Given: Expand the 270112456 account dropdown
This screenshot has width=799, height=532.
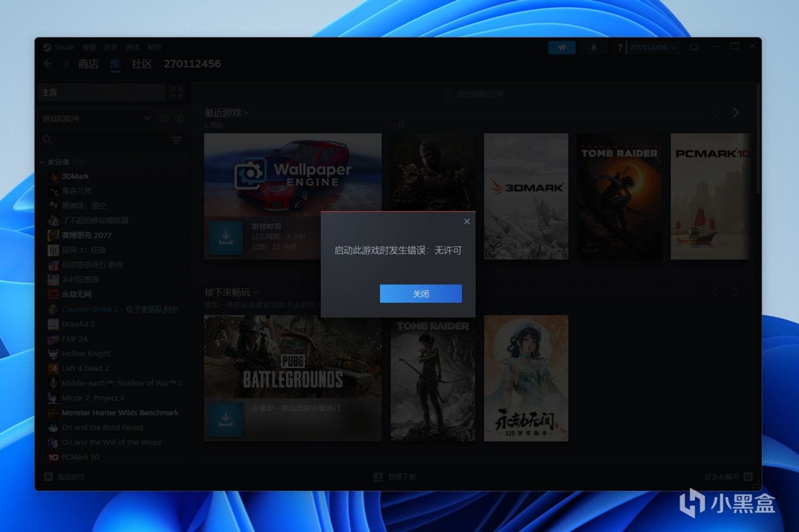Looking at the screenshot, I should 652,47.
